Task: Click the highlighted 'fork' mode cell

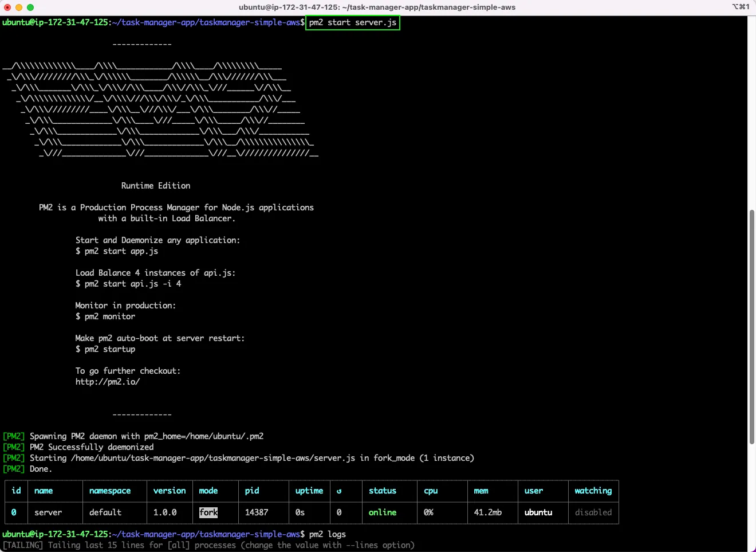Action: coord(208,512)
